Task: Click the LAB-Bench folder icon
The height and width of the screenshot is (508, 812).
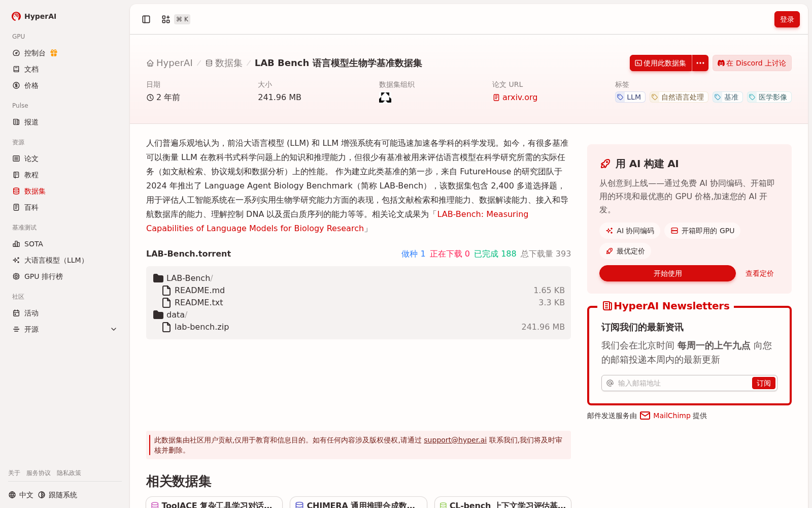Action: click(158, 278)
